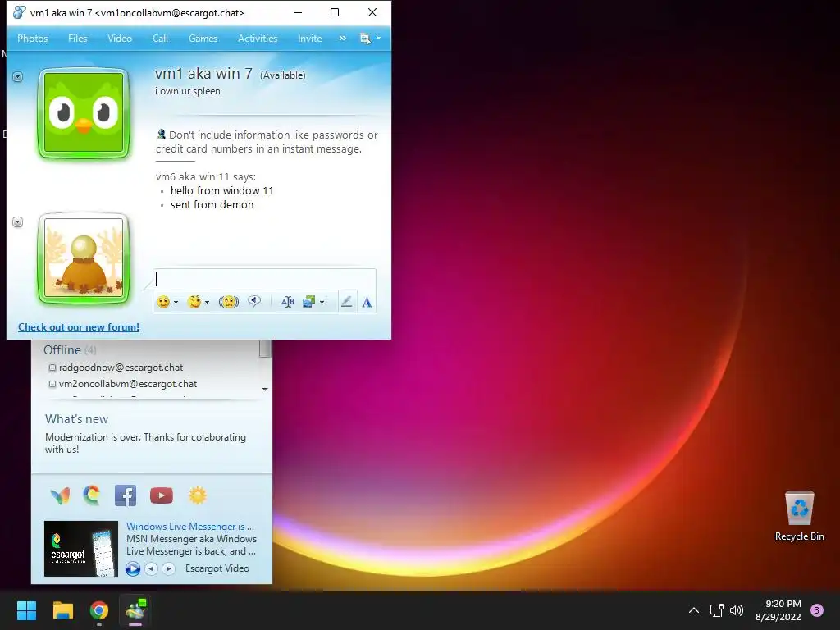Click the contact list scrollbar thumb
840x630 pixels.
[265, 349]
